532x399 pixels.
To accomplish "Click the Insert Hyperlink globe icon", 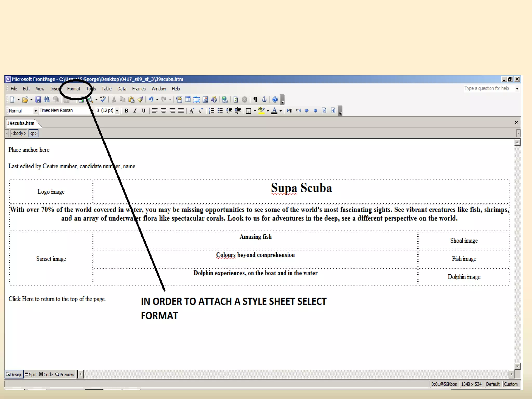I will click(x=225, y=99).
